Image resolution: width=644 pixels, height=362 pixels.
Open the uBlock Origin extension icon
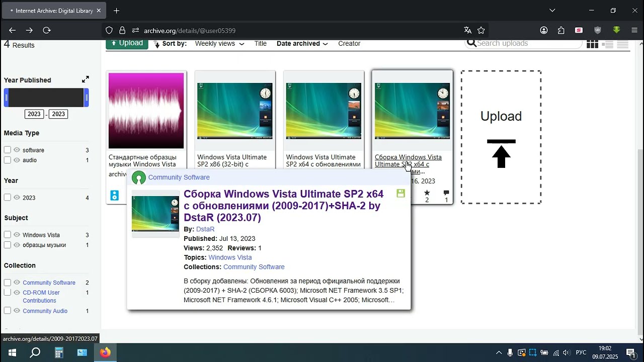click(x=598, y=30)
